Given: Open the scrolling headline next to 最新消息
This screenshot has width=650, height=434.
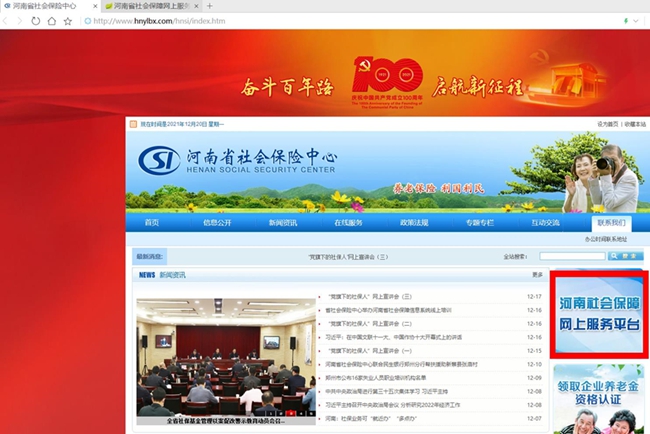Looking at the screenshot, I should 348,257.
